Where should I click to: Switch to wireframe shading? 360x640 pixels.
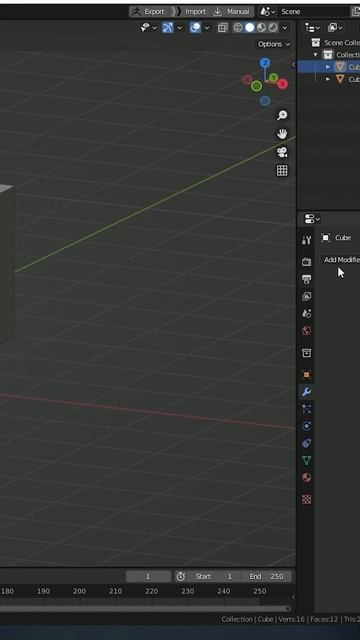pos(238,28)
